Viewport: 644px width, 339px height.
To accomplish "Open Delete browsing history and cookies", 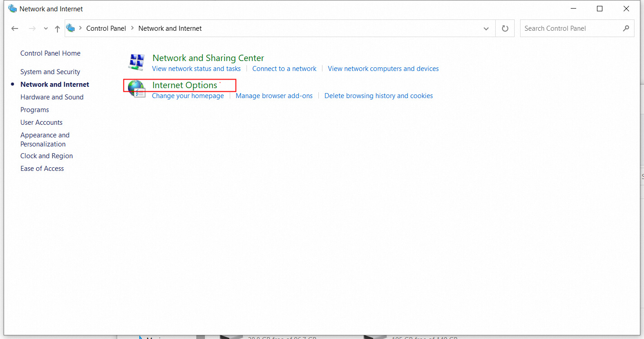I will coord(379,96).
